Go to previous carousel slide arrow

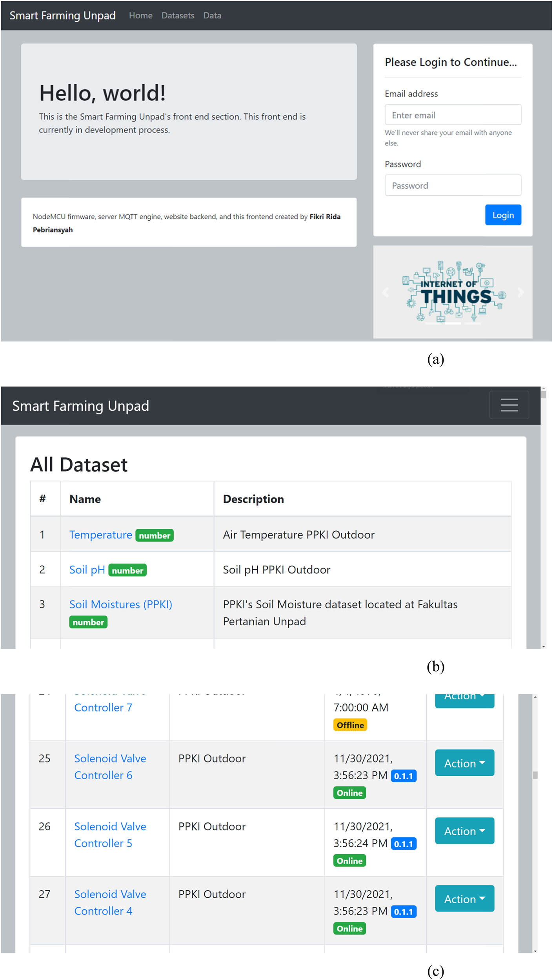(x=386, y=292)
